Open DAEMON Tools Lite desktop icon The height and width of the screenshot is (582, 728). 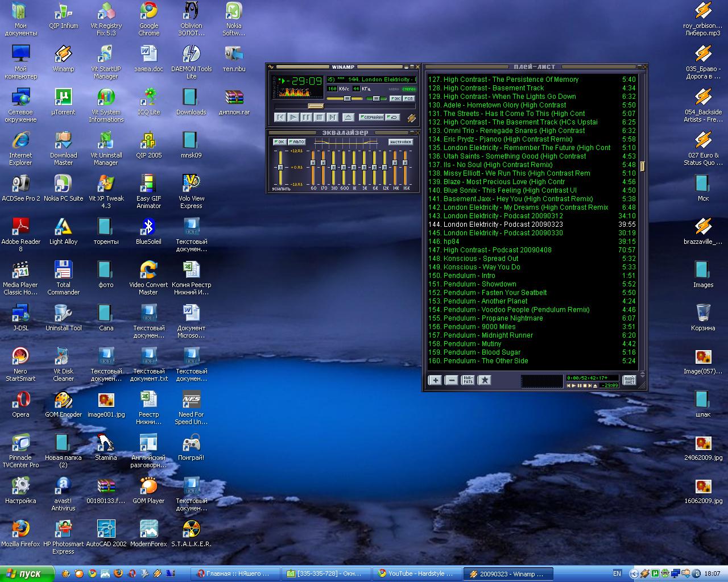point(191,63)
